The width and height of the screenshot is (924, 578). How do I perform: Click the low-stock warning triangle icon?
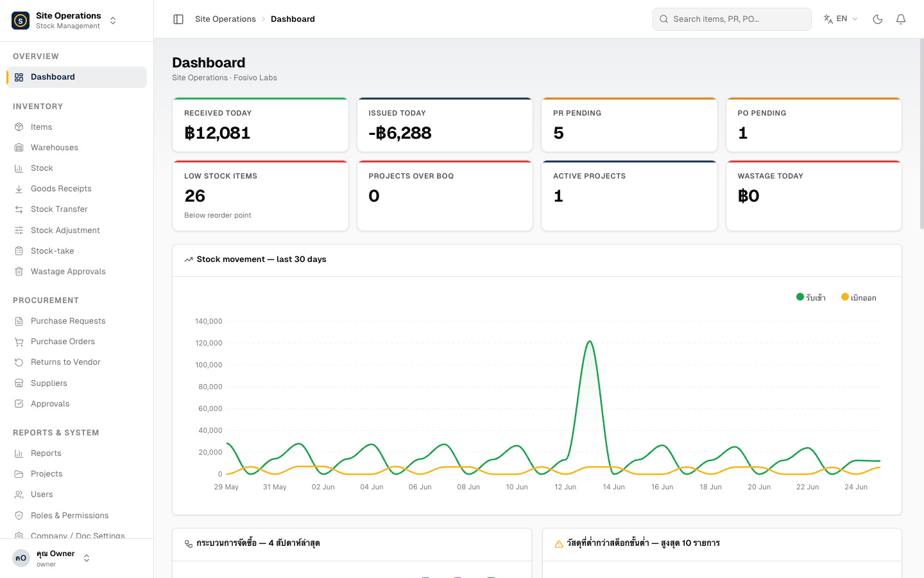tap(558, 543)
